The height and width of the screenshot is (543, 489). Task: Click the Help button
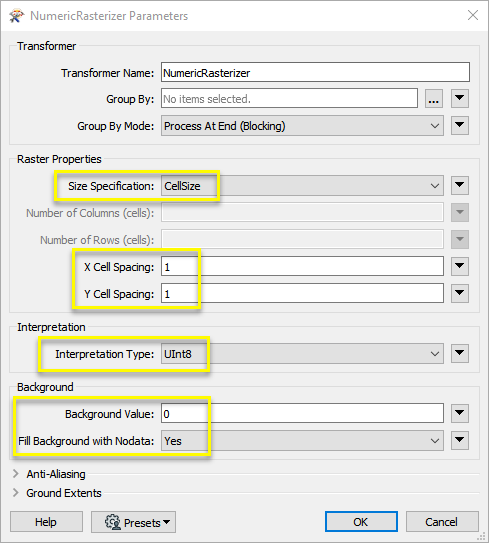(x=46, y=522)
